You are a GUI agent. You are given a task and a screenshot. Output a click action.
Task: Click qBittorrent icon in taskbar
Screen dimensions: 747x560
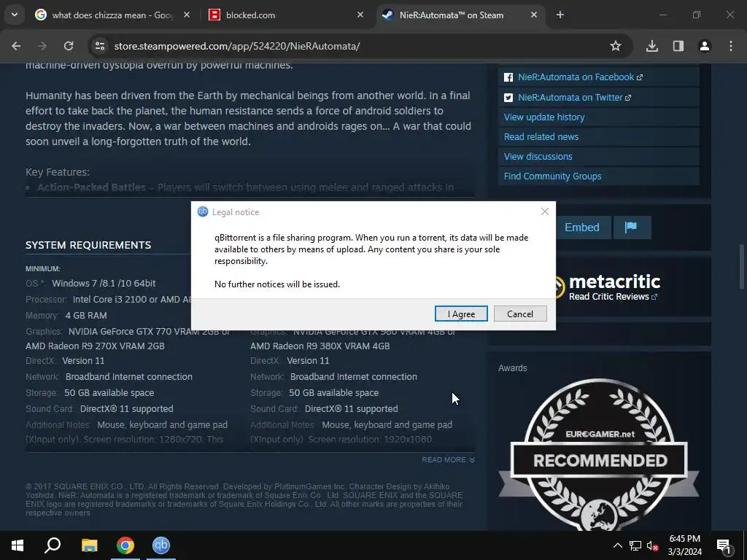[x=161, y=545]
